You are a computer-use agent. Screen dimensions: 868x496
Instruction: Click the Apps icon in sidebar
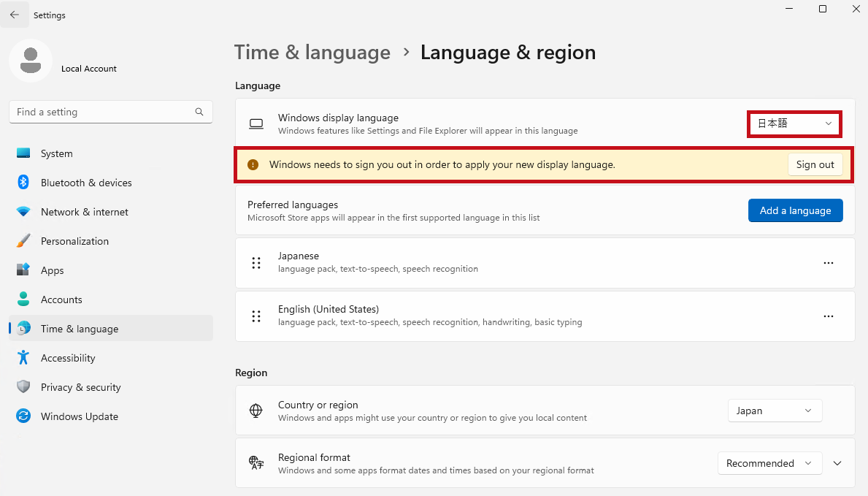(23, 270)
